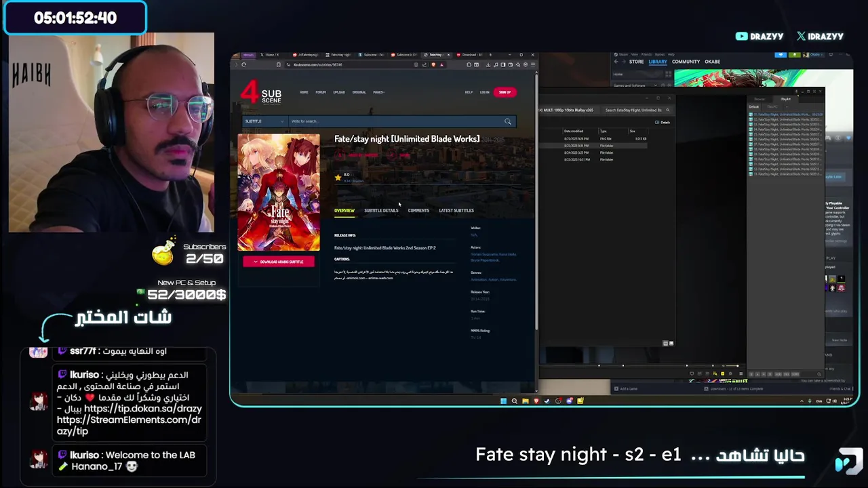This screenshot has width=868, height=488.
Task: Open the Comments tab
Action: [418, 210]
